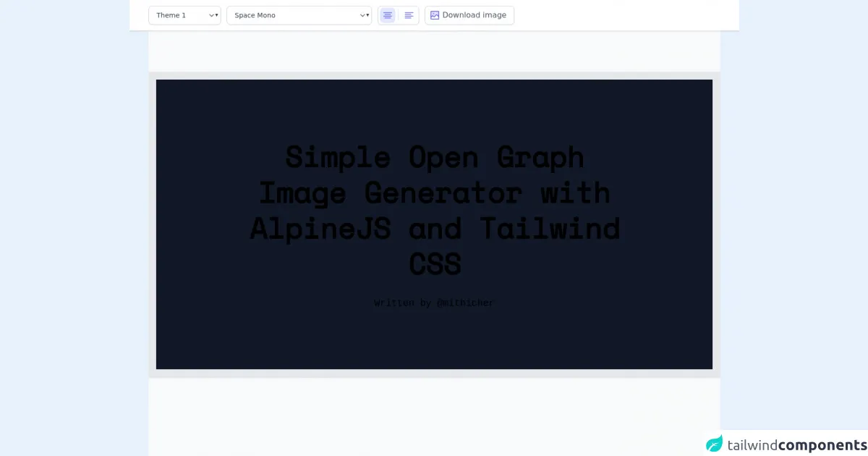Open the Theme 1 dropdown

point(181,15)
